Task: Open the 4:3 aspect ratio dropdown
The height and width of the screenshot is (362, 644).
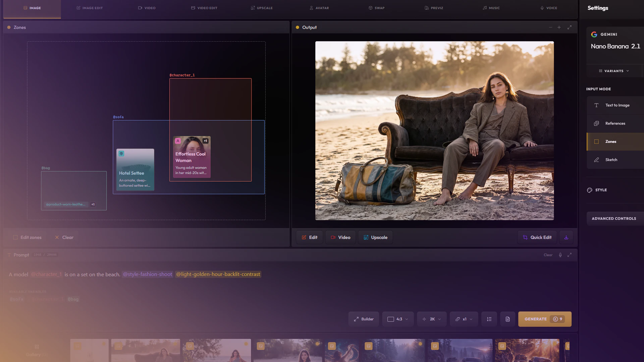Action: pos(398,319)
